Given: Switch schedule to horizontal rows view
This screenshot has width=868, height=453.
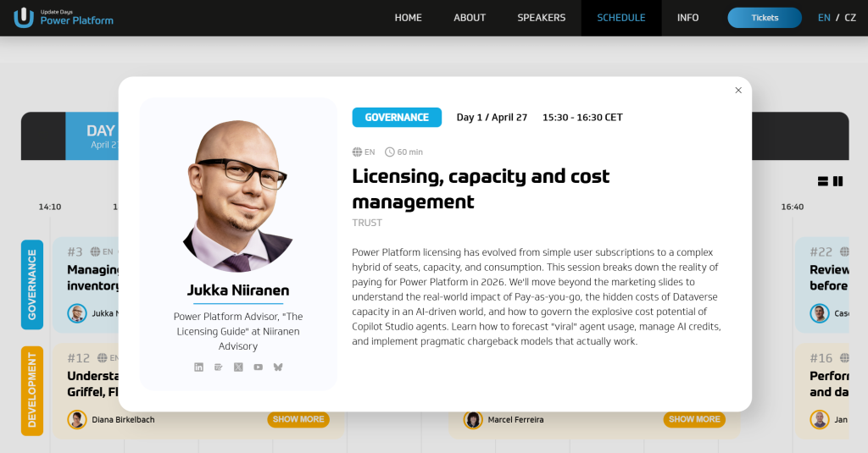Looking at the screenshot, I should tap(823, 181).
